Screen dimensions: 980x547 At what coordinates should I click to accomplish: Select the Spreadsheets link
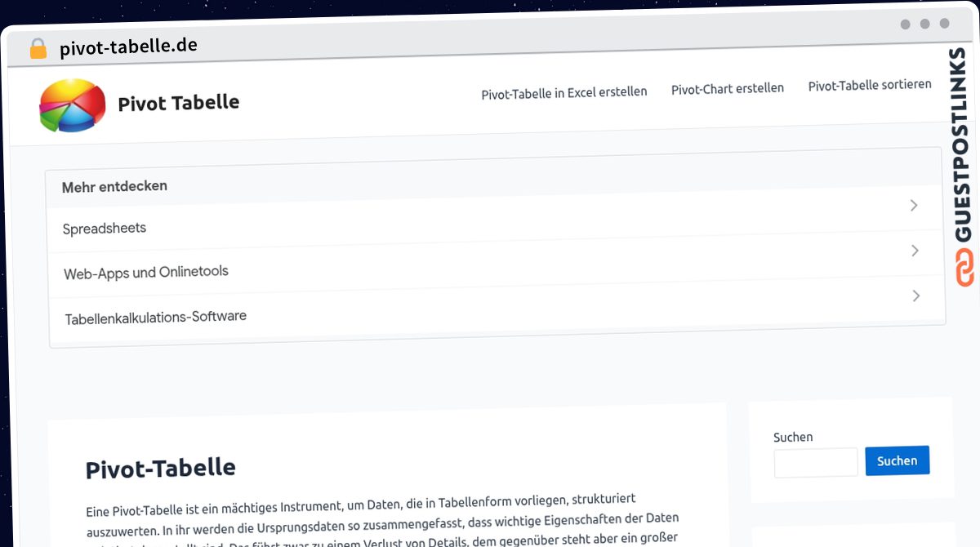(x=105, y=229)
